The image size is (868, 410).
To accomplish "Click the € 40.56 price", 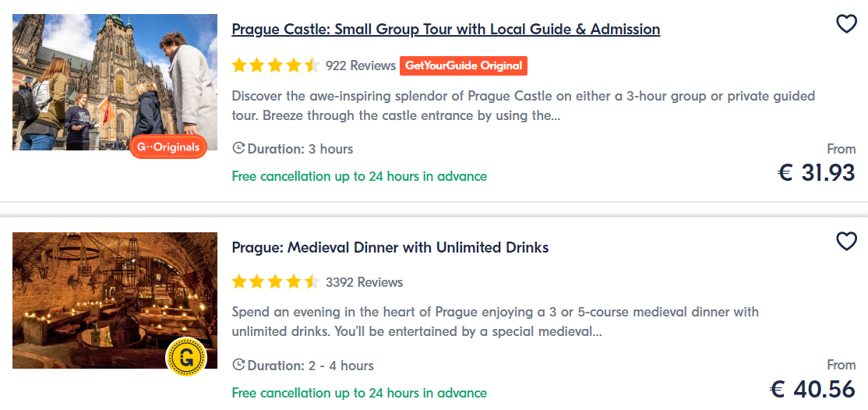I will pyautogui.click(x=812, y=389).
